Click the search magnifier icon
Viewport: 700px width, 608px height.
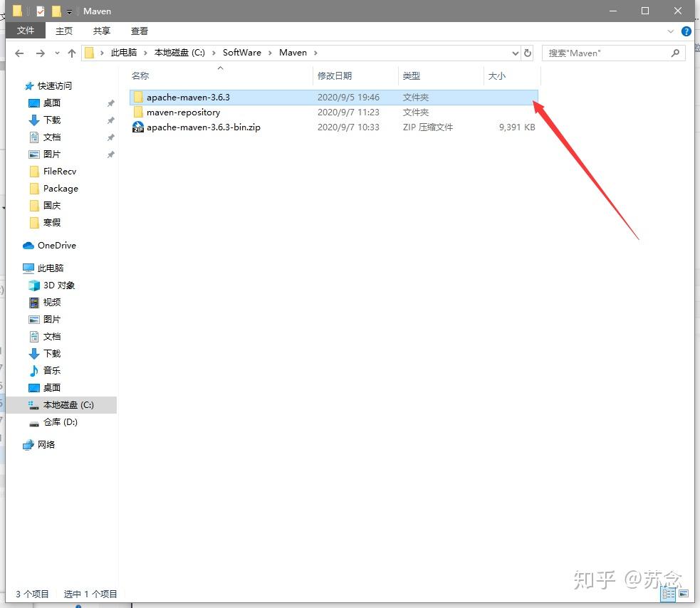point(676,53)
